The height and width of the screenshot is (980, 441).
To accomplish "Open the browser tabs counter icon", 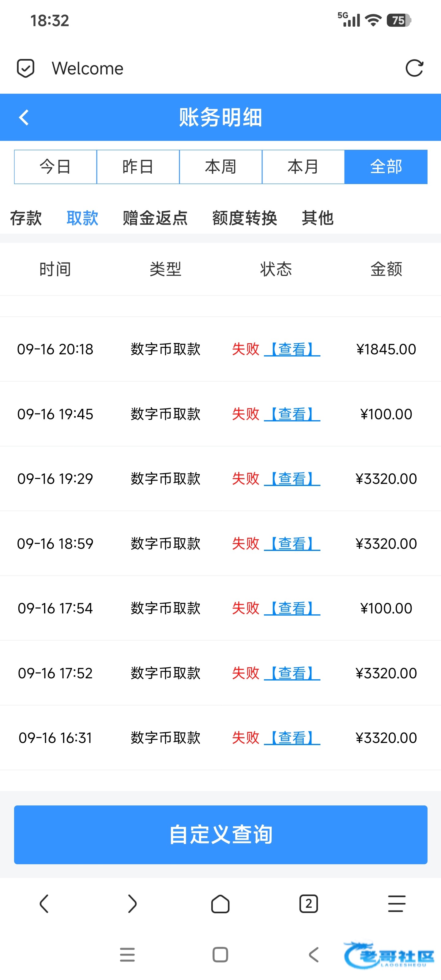I will (308, 903).
